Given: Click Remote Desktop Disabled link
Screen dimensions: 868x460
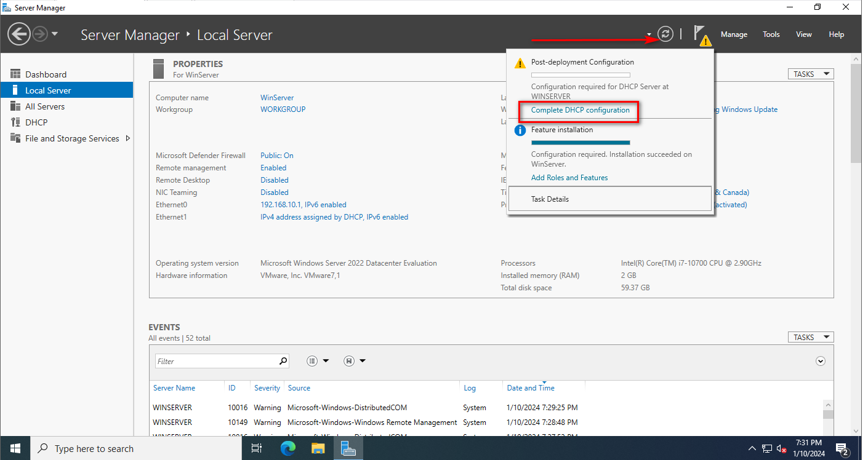Looking at the screenshot, I should tap(275, 180).
